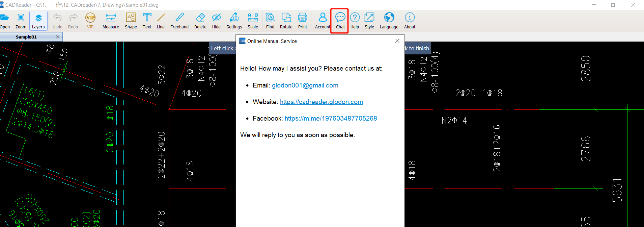Image resolution: width=644 pixels, height=227 pixels.
Task: Select the Measure tool
Action: pyautogui.click(x=111, y=21)
